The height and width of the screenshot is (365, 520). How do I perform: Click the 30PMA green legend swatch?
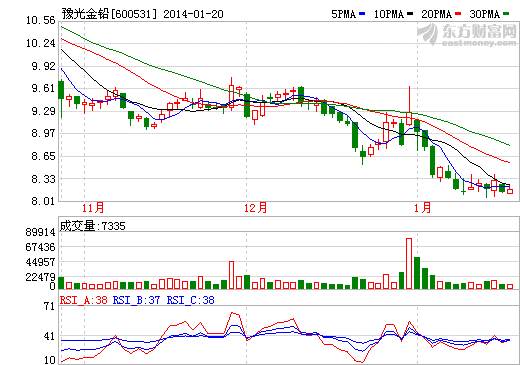point(506,14)
